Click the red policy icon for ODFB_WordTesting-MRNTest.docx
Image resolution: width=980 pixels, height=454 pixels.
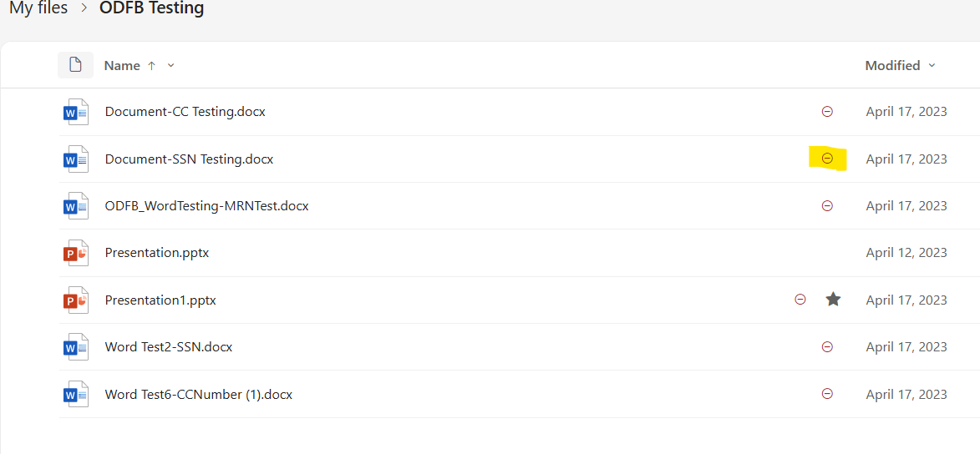(827, 206)
